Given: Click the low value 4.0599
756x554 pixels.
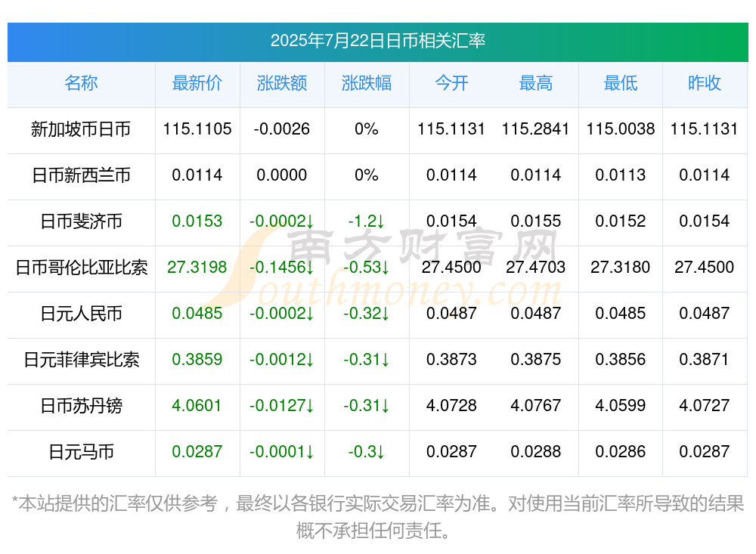Looking at the screenshot, I should pyautogui.click(x=621, y=406).
